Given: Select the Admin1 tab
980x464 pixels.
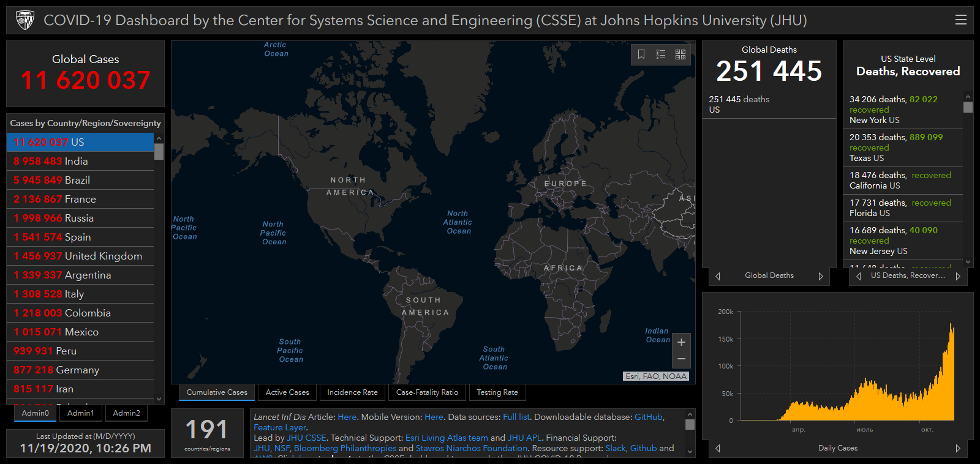Looking at the screenshot, I should [81, 413].
